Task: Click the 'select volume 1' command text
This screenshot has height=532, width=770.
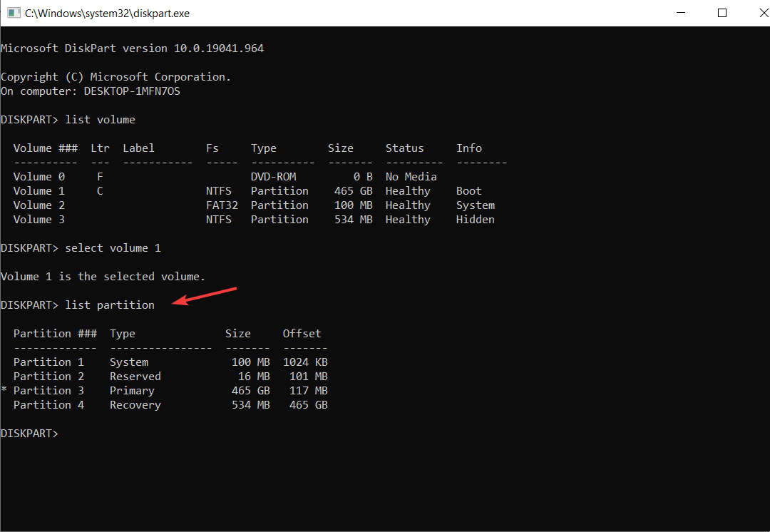Action: 113,247
